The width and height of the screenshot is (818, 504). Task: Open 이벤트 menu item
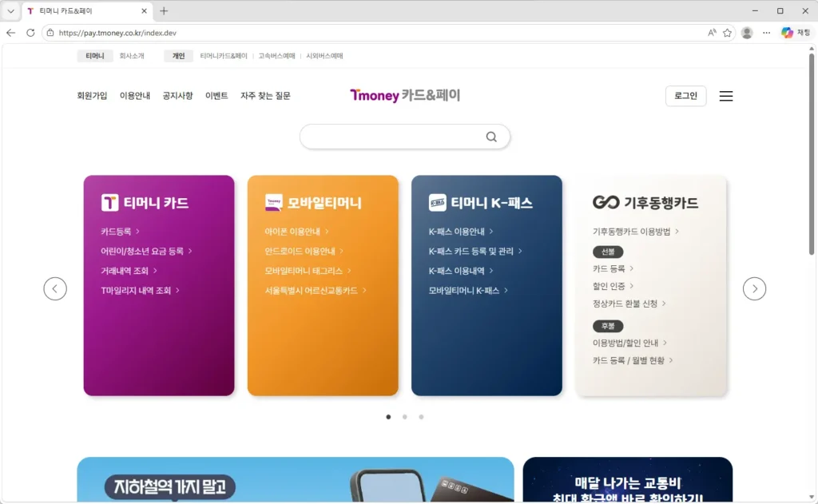click(216, 96)
